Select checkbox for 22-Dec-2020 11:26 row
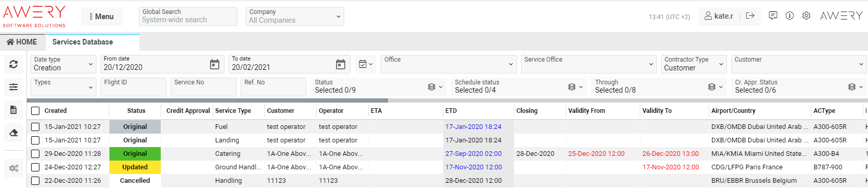Screen dimensions: 868x188 tap(35, 181)
